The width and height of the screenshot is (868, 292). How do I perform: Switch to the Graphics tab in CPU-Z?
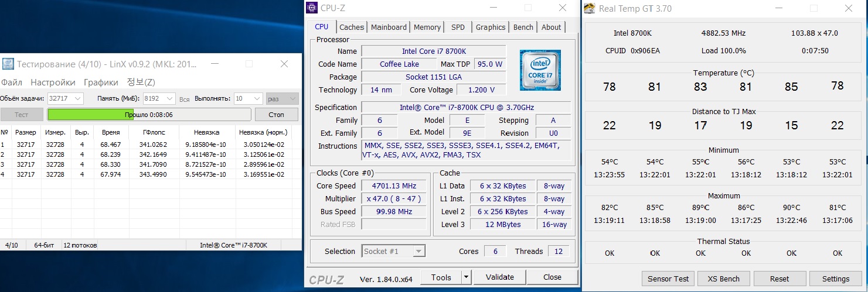click(491, 27)
